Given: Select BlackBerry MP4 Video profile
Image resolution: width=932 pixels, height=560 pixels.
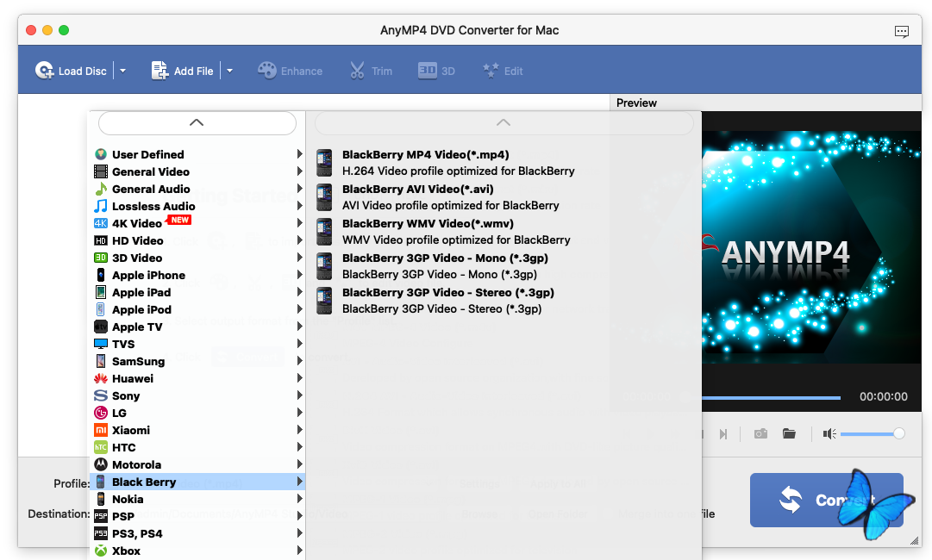Looking at the screenshot, I should tap(425, 155).
